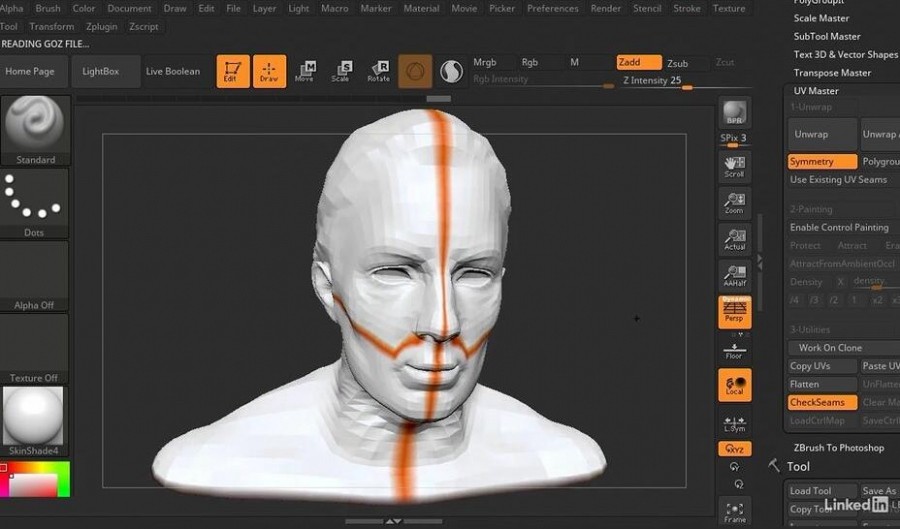Click the Zoom canvas icon
Viewport: 900px width, 529px height.
coord(735,203)
